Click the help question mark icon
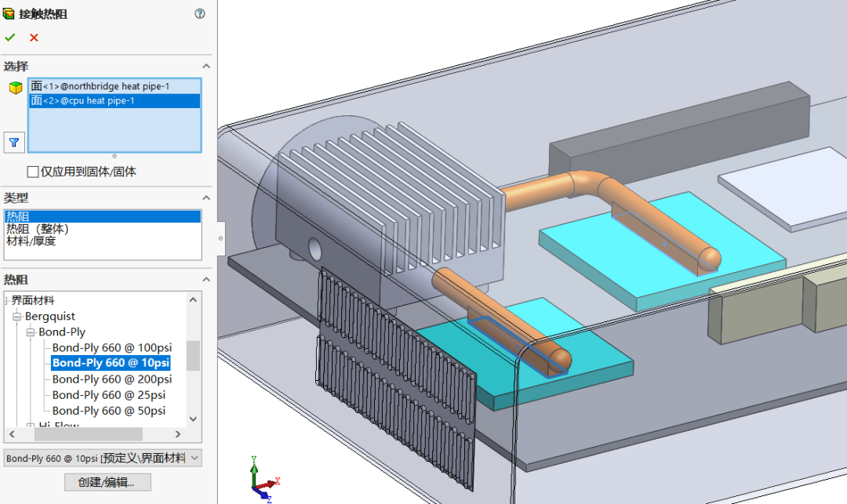Viewport: 847px width, 504px height. [199, 13]
